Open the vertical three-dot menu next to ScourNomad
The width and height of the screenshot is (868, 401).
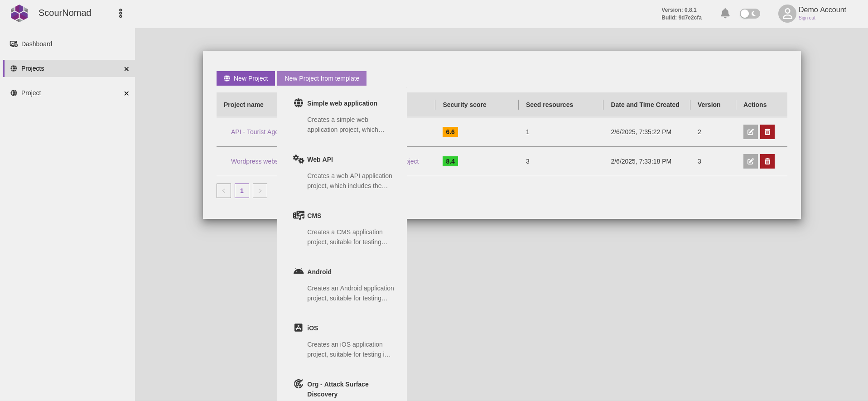pos(121,13)
